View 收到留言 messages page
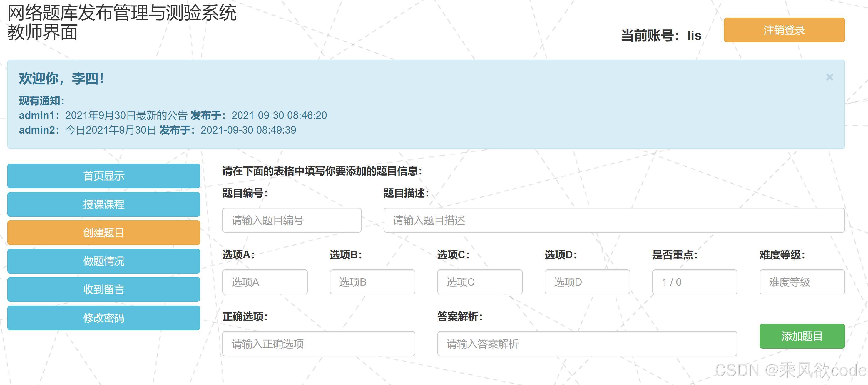The height and width of the screenshot is (385, 868). 103,289
